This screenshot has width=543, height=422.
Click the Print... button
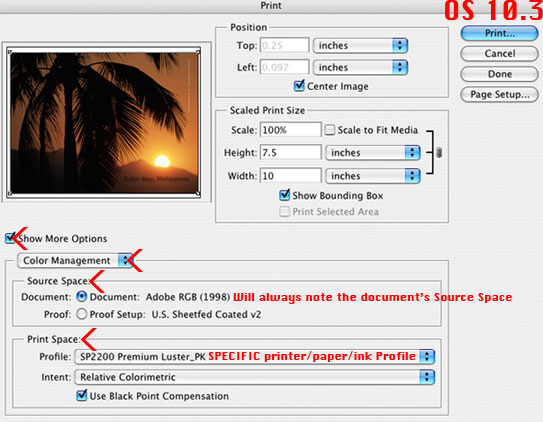coord(499,33)
